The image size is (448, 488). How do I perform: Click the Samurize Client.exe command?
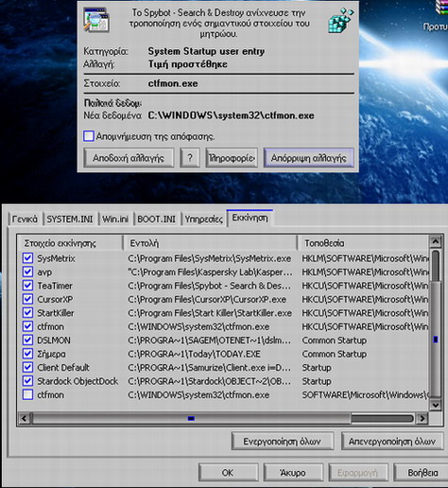[x=210, y=368]
